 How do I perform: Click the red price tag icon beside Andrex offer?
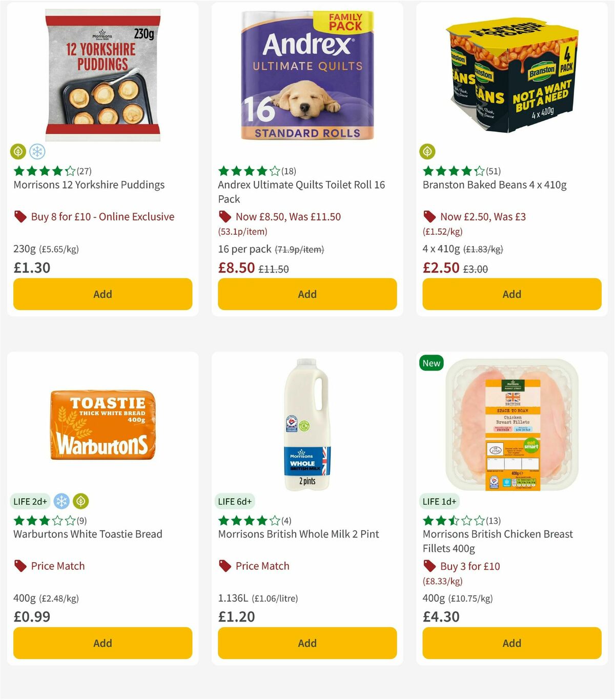(224, 216)
